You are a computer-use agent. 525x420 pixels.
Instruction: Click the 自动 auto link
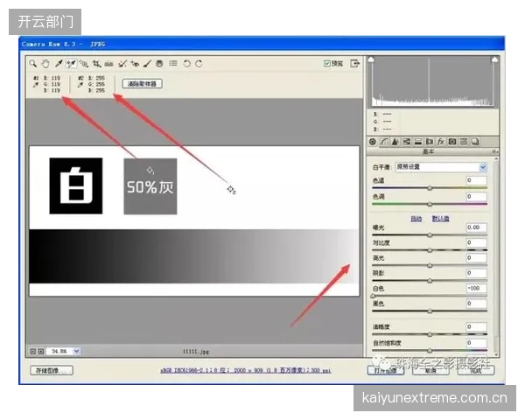tap(416, 219)
